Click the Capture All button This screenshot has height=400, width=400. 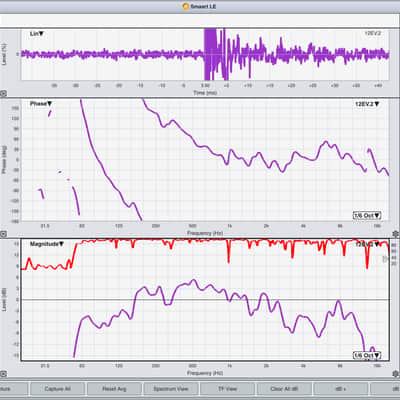[x=57, y=389]
